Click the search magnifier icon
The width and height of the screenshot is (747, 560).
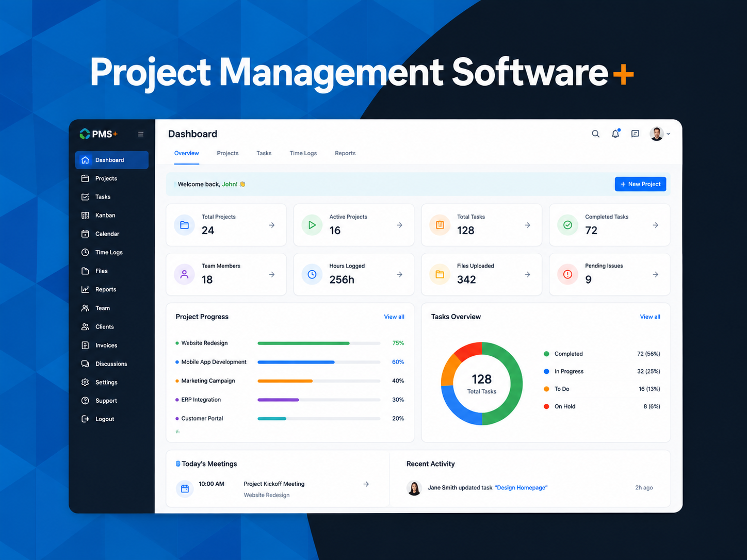pos(595,134)
